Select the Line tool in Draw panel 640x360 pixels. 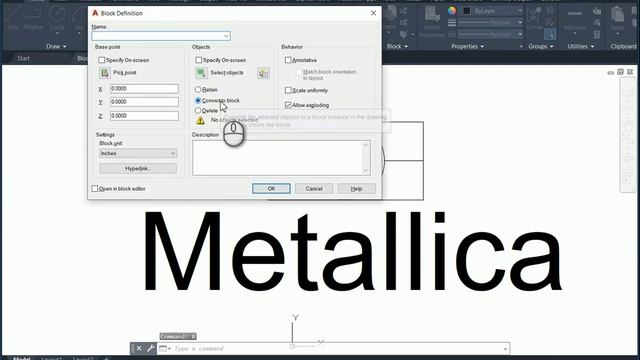[x=13, y=18]
